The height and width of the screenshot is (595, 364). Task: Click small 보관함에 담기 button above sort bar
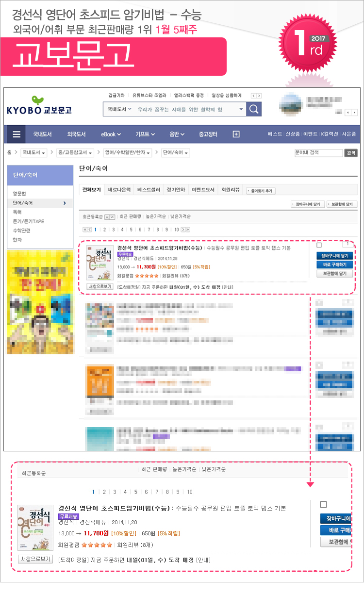(342, 204)
